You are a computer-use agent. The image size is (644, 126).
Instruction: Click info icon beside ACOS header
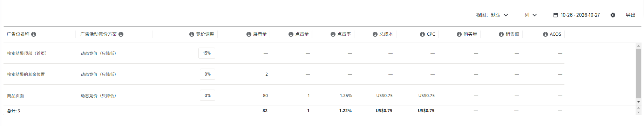click(x=545, y=34)
